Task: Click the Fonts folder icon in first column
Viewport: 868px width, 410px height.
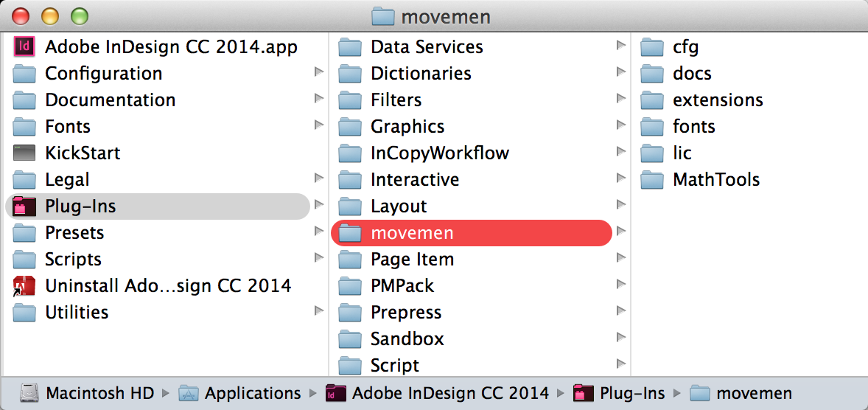Action: click(24, 126)
